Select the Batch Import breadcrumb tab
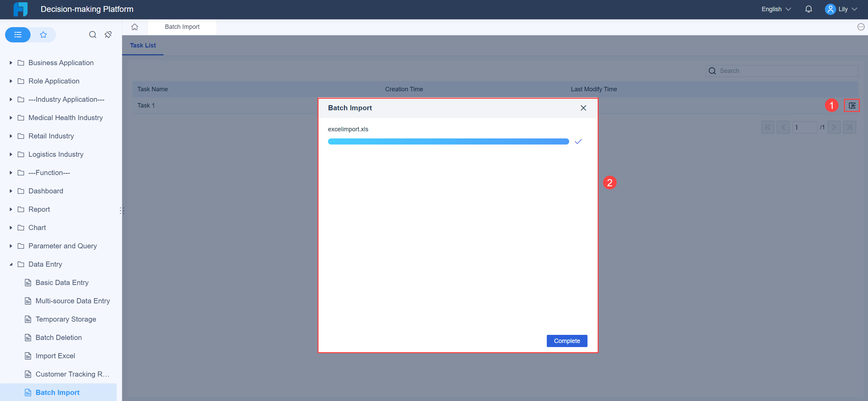 (x=182, y=27)
